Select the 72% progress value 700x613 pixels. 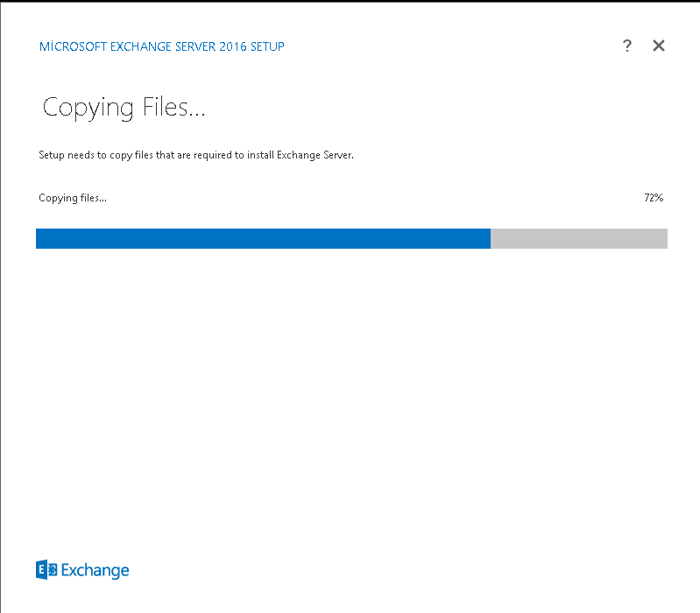pos(654,198)
